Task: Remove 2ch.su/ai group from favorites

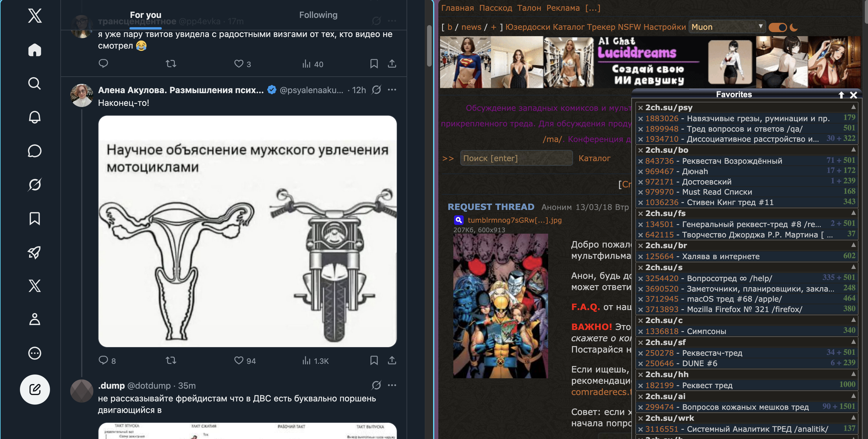Action: (x=641, y=396)
